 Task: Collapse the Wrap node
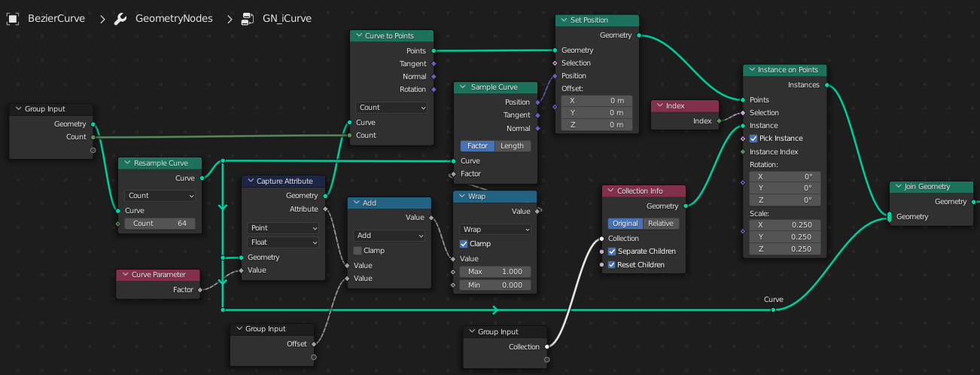pyautogui.click(x=461, y=197)
